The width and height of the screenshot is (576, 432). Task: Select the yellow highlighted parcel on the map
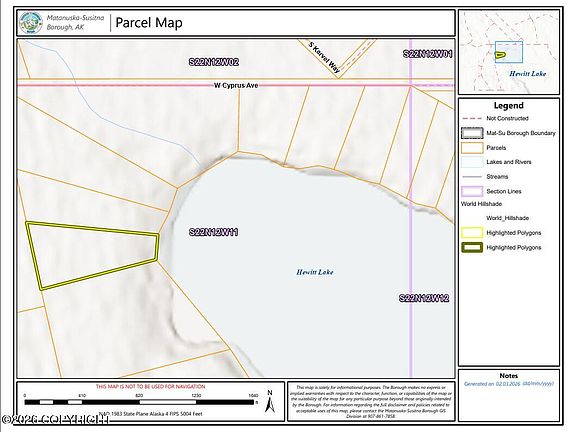point(92,253)
